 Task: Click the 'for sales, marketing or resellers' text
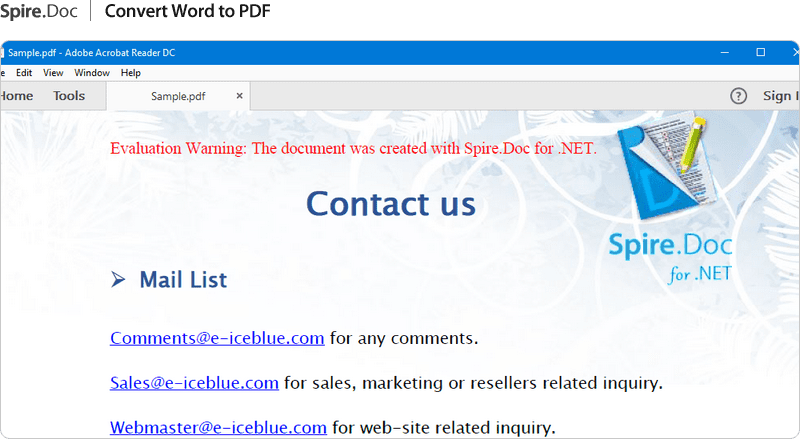pos(410,383)
